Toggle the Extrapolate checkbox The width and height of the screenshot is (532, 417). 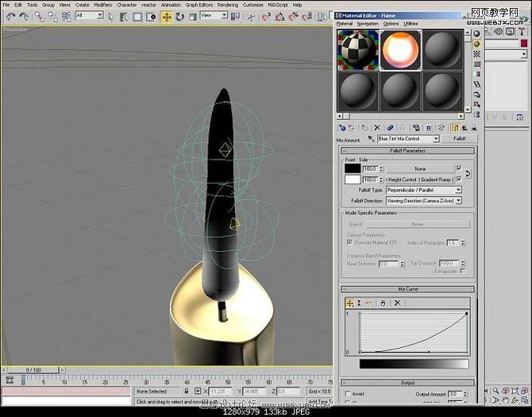point(462,271)
